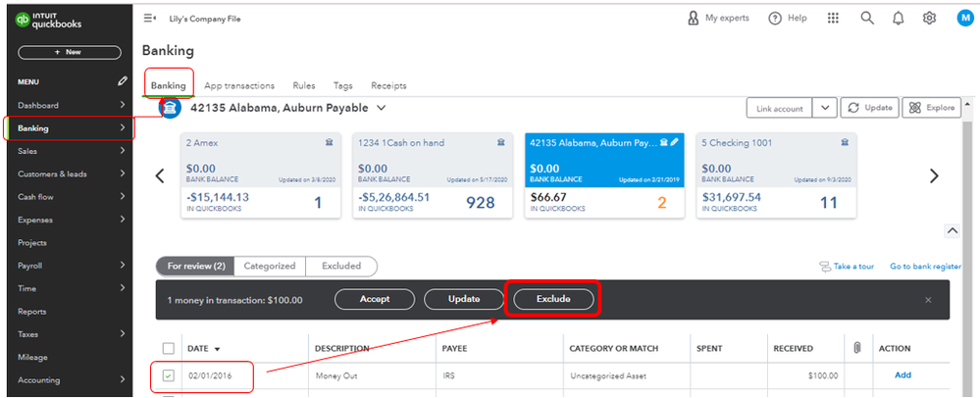The width and height of the screenshot is (980, 398).
Task: Click the bank account icon beside 42135 Alabama
Action: coord(171,108)
